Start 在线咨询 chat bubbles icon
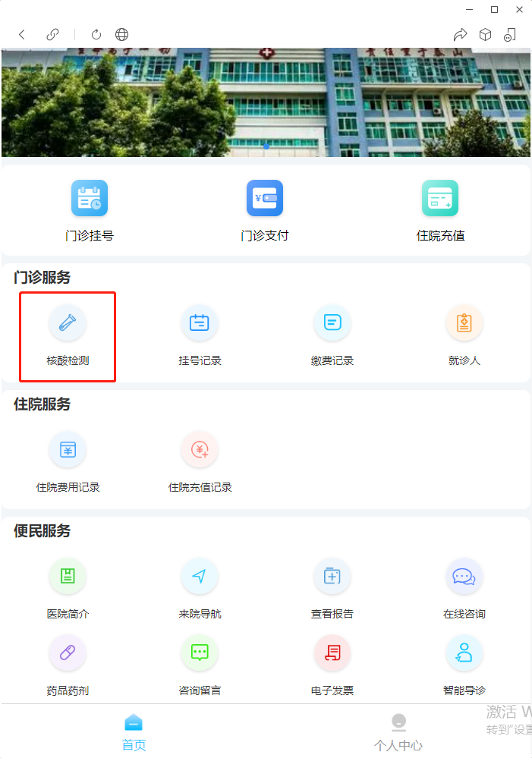 [464, 576]
